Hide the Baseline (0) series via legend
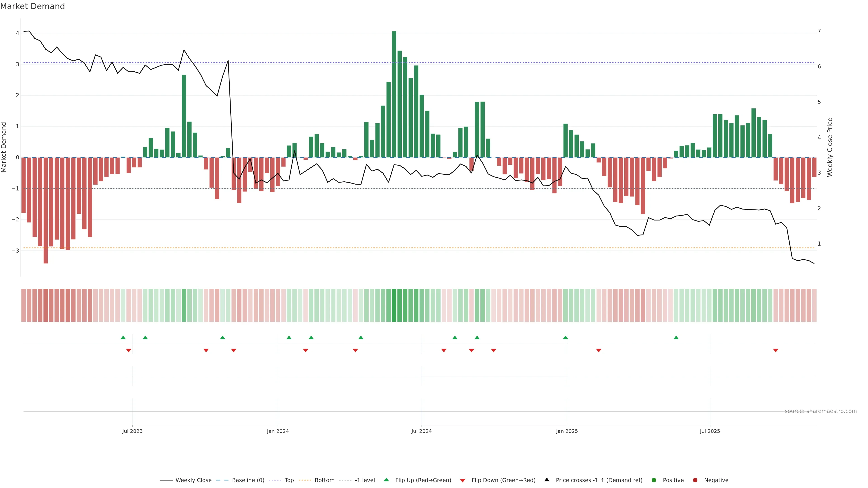This screenshot has height=488, width=868. (248, 480)
